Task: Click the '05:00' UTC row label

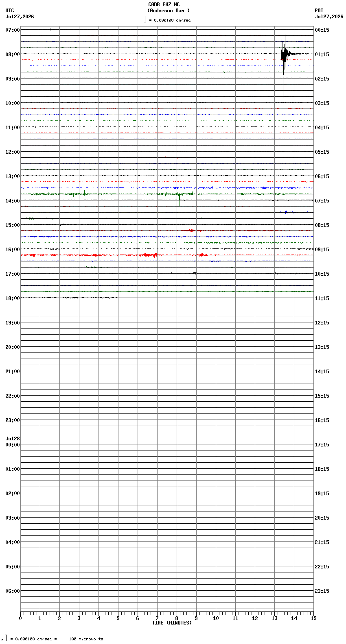Action: click(x=13, y=567)
